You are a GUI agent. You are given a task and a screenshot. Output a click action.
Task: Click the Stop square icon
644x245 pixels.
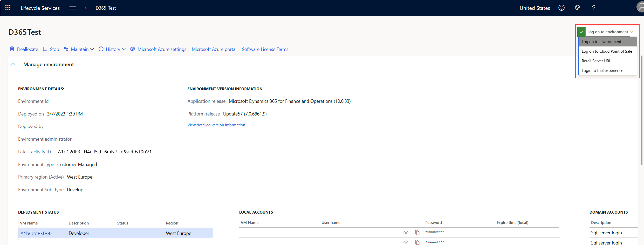click(x=45, y=49)
